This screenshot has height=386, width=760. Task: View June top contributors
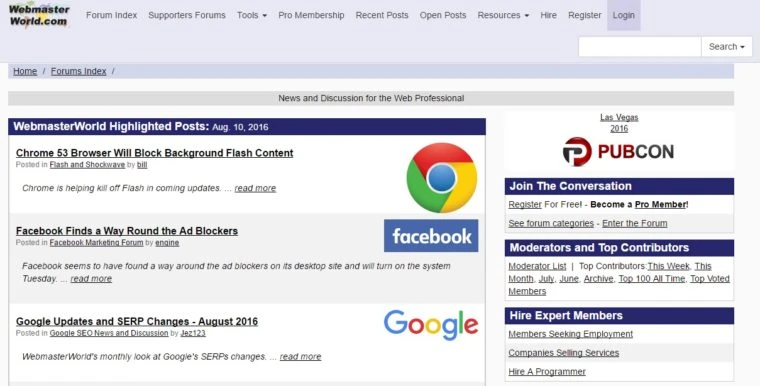pos(569,279)
